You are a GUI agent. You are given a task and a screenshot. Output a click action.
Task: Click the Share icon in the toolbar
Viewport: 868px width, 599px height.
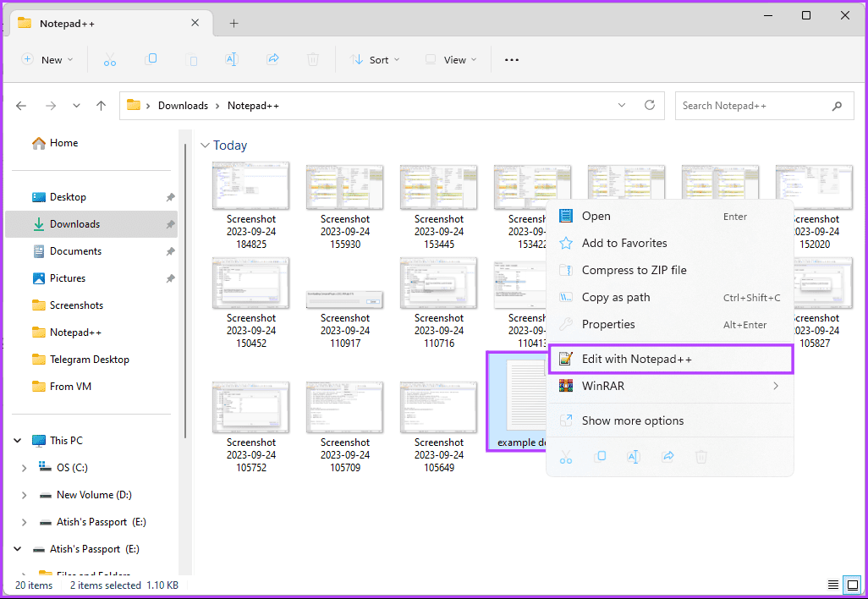click(x=272, y=59)
